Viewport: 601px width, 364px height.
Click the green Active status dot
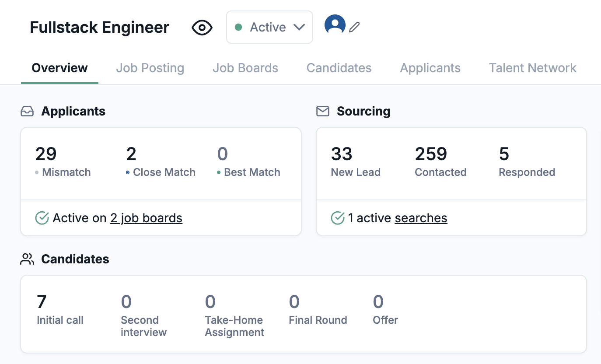click(x=238, y=27)
